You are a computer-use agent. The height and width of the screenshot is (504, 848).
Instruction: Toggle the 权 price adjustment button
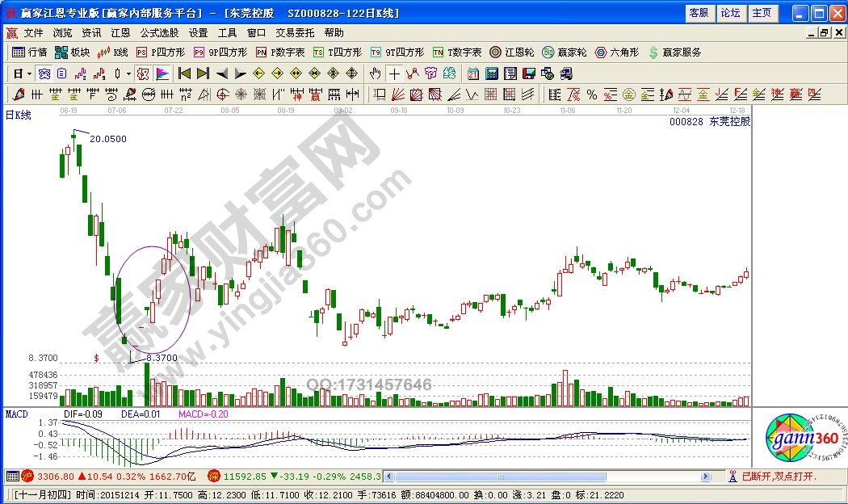(143, 73)
